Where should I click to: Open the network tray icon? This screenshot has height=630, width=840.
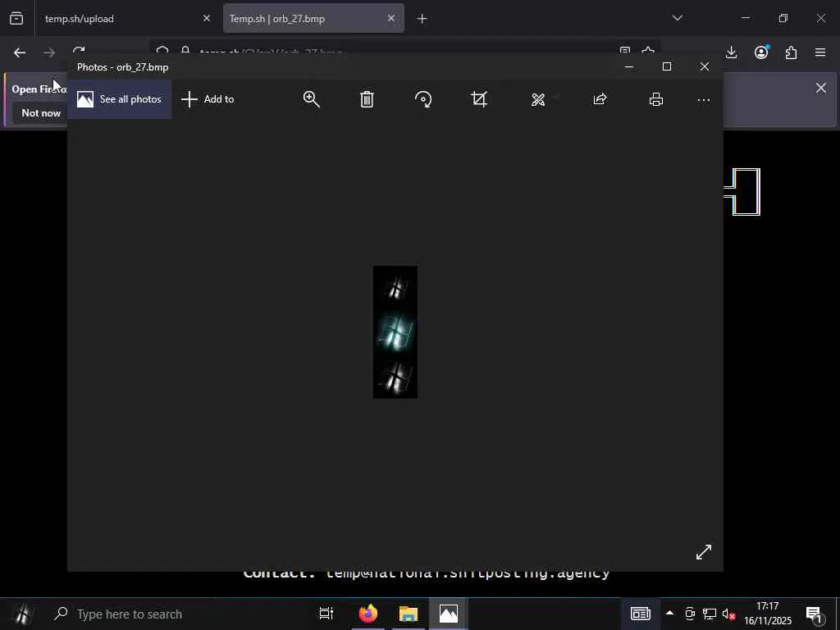point(710,614)
